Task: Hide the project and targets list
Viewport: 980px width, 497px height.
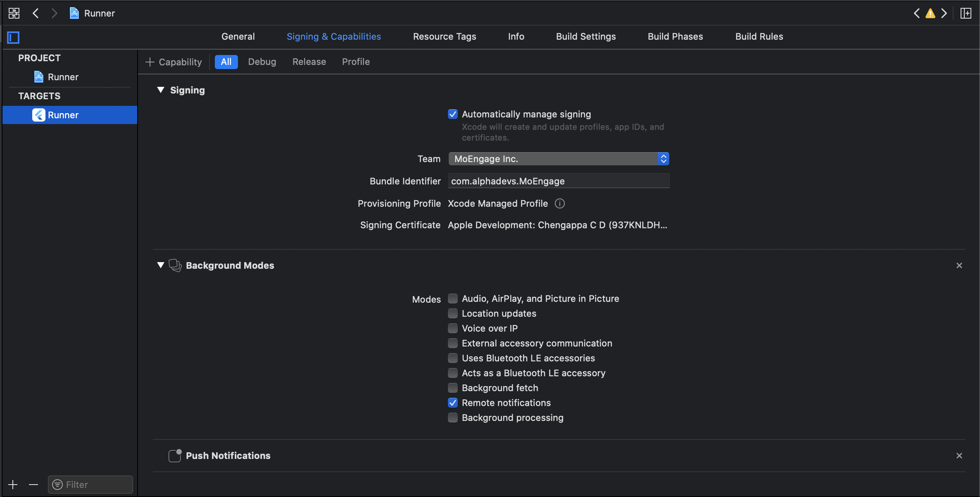Action: pos(13,37)
